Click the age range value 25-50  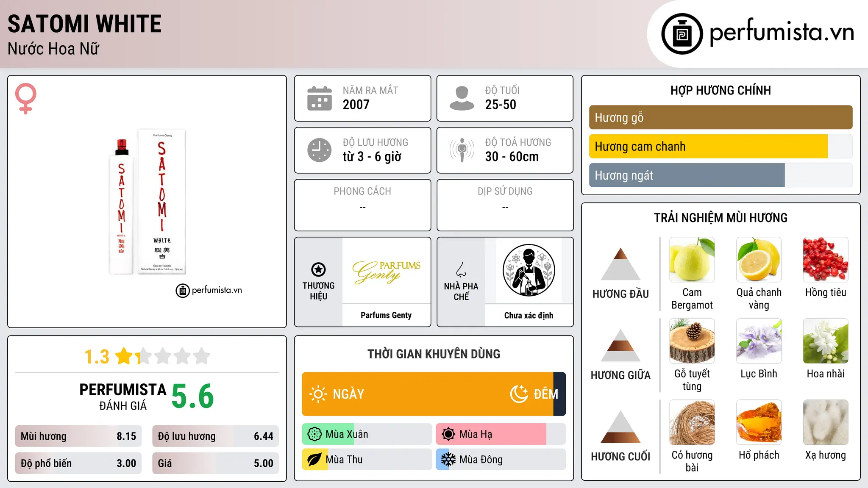(x=501, y=105)
